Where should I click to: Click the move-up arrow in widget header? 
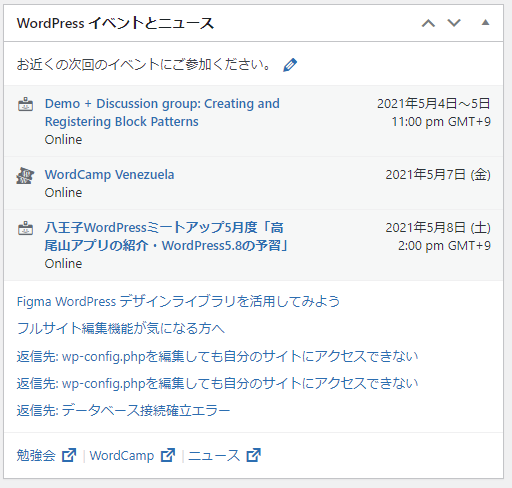pyautogui.click(x=428, y=23)
